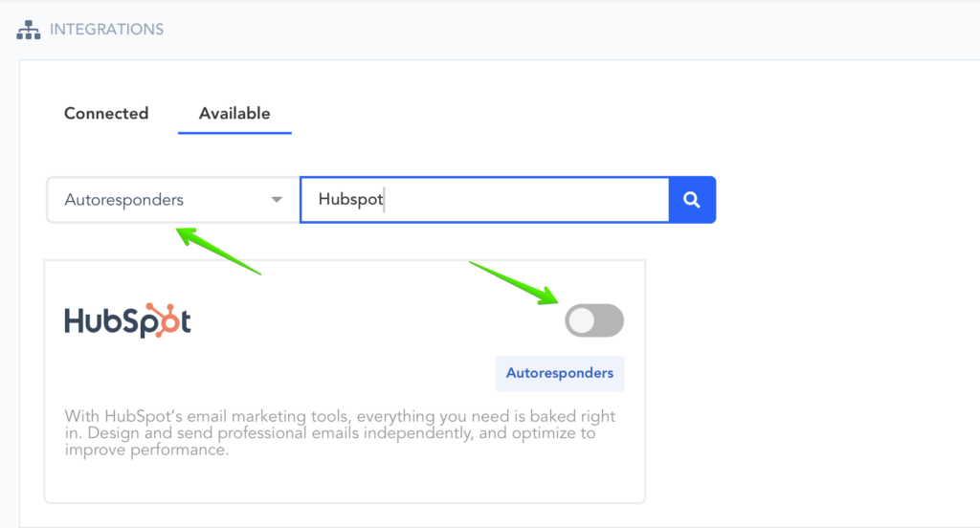Click the blue underline beneath Available tab
The image size is (980, 528).
coord(234,133)
